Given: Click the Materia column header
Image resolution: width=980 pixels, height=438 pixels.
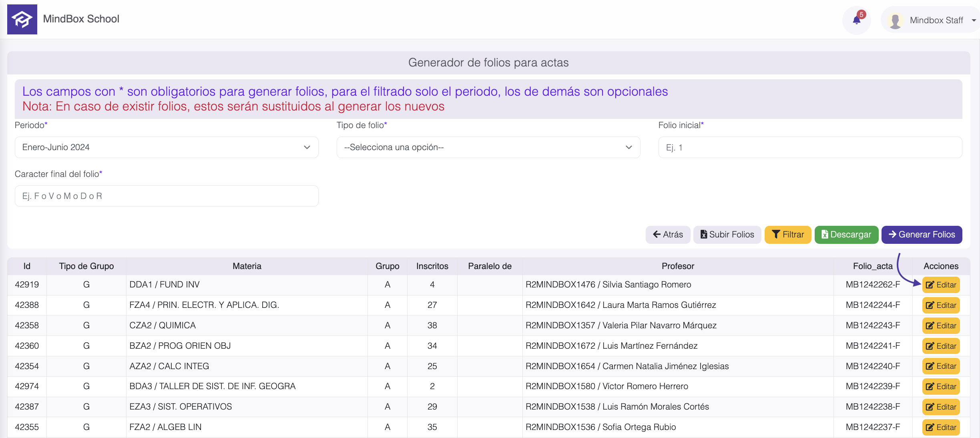Looking at the screenshot, I should 247,266.
